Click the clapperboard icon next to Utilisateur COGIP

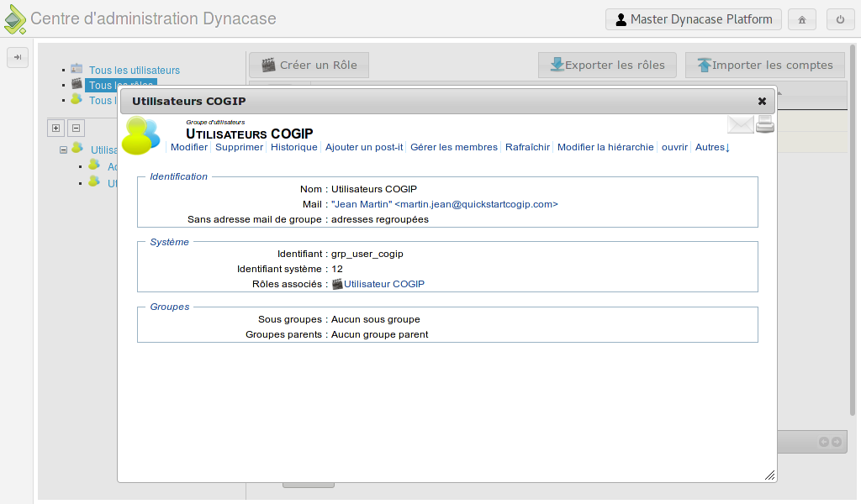[337, 284]
